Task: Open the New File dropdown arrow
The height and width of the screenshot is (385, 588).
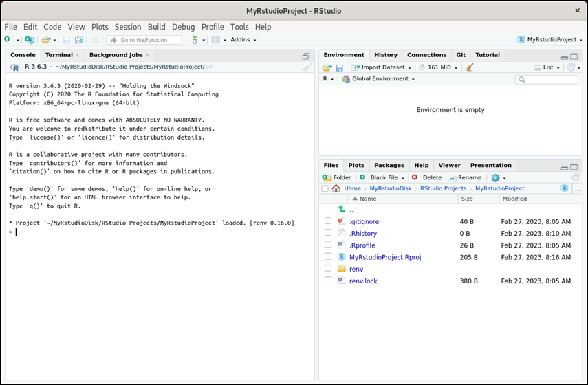Action: click(18, 40)
